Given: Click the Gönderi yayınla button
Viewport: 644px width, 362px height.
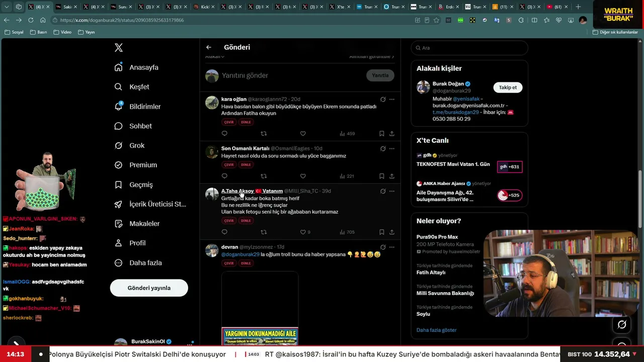Looking at the screenshot, I should pos(149,288).
